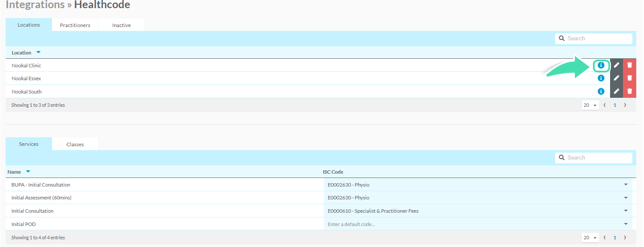The image size is (644, 247).
Task: Click page 1 in the services pagination
Action: 615,237
